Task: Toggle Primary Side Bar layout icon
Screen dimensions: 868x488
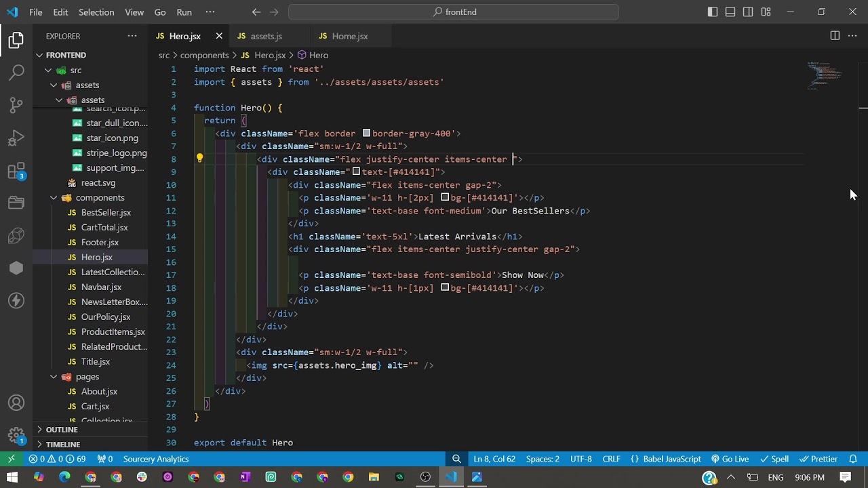Action: (713, 12)
